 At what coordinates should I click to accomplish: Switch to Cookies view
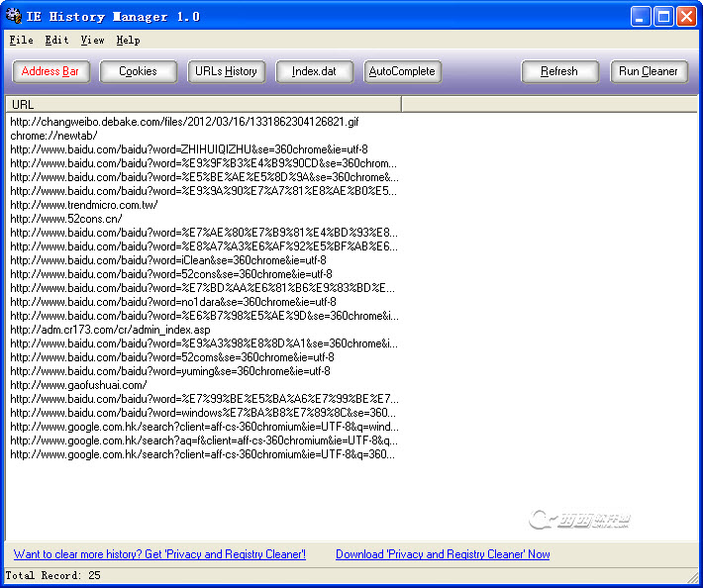[x=138, y=71]
